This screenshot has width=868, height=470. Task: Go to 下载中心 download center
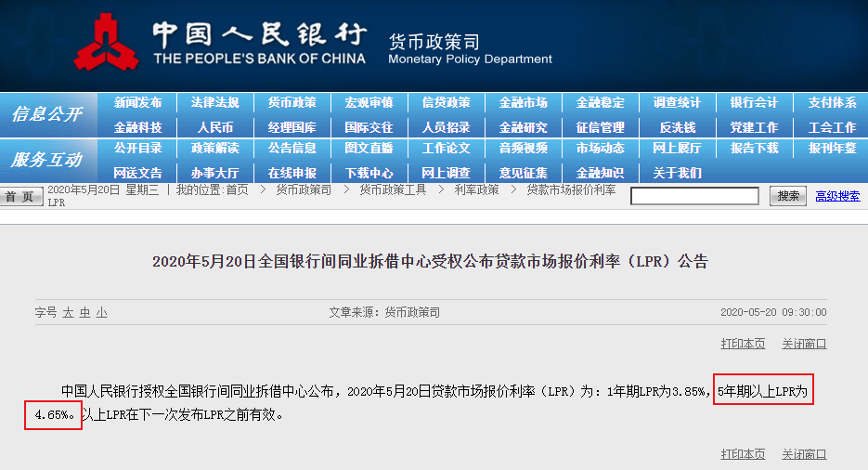pos(369,173)
